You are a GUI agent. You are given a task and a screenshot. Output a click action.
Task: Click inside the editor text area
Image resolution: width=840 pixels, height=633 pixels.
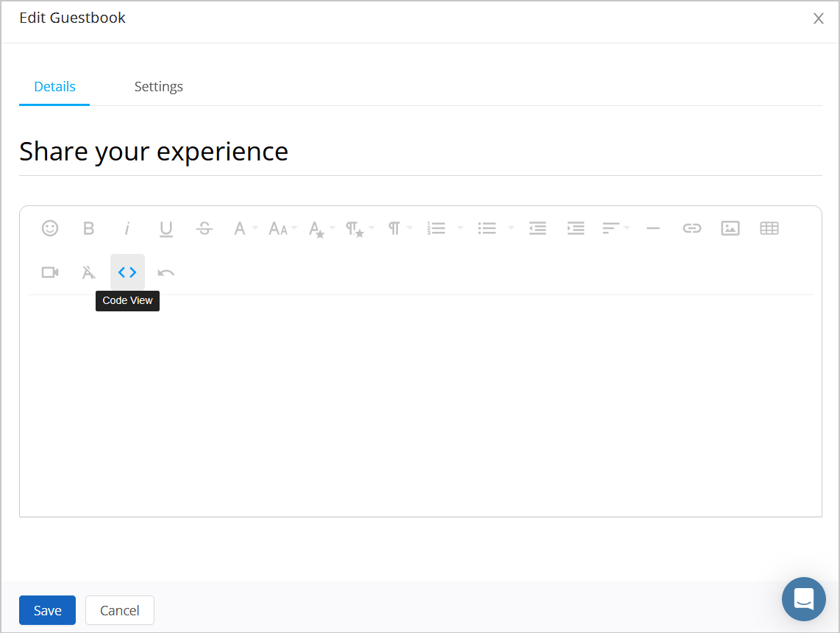pos(421,406)
